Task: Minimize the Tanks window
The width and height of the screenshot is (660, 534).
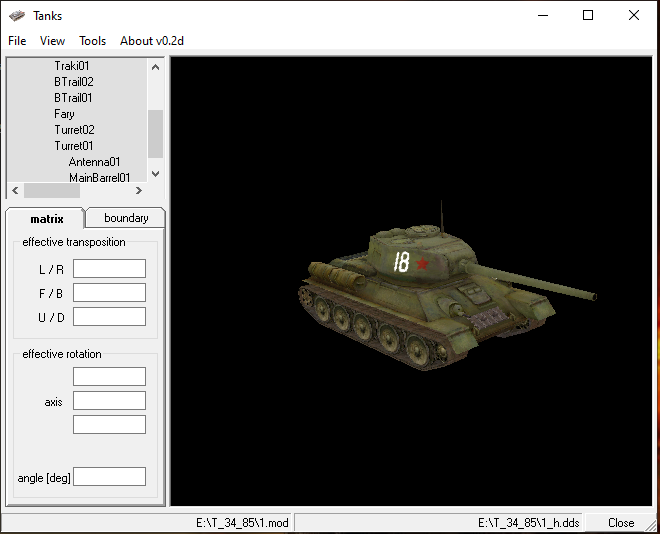Action: (x=543, y=16)
